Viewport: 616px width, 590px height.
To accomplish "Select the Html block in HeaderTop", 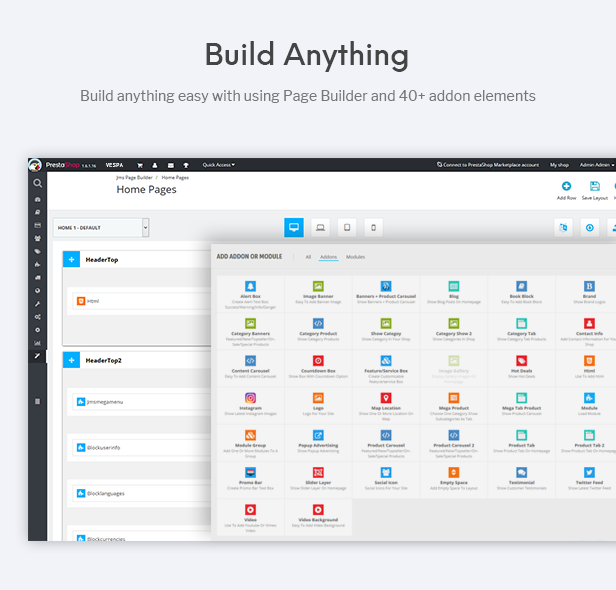I will (141, 301).
